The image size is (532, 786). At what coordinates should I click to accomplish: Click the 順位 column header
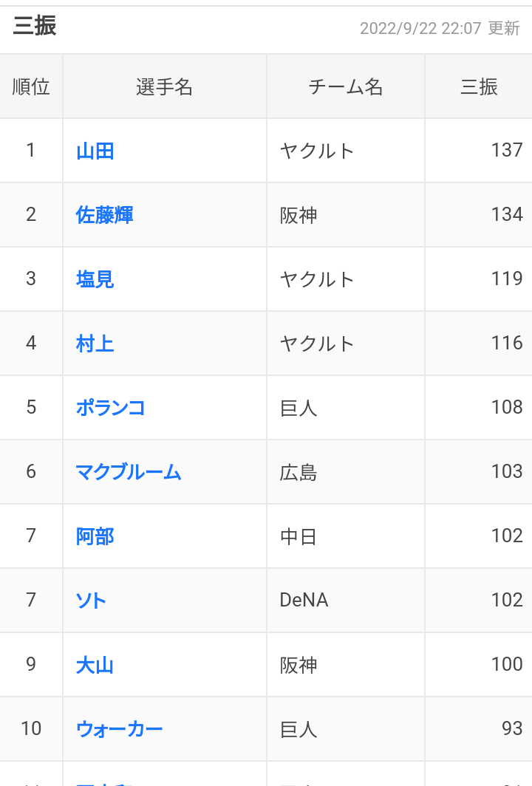pyautogui.click(x=31, y=86)
